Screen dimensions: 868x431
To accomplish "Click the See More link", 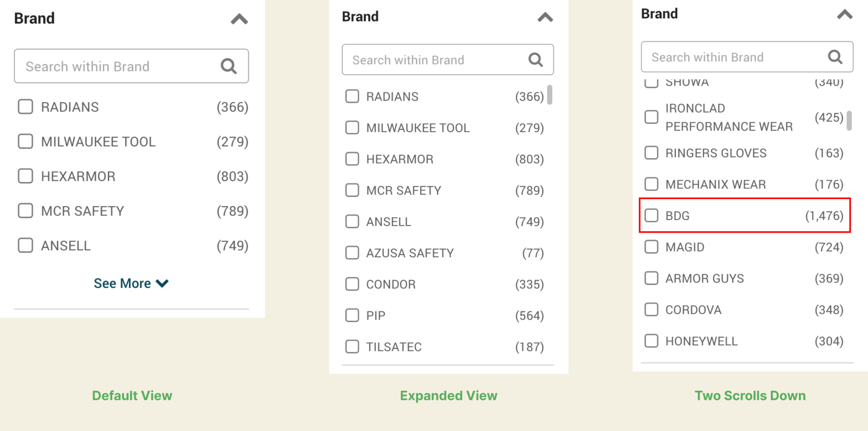I will 131,283.
